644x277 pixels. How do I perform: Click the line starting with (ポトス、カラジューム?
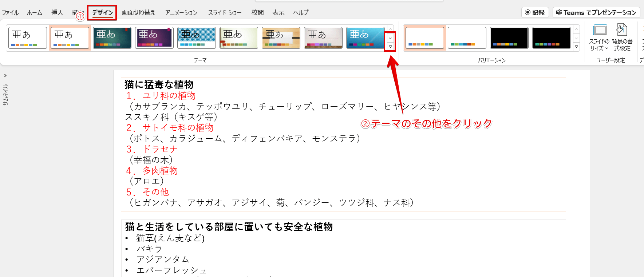[244, 139]
